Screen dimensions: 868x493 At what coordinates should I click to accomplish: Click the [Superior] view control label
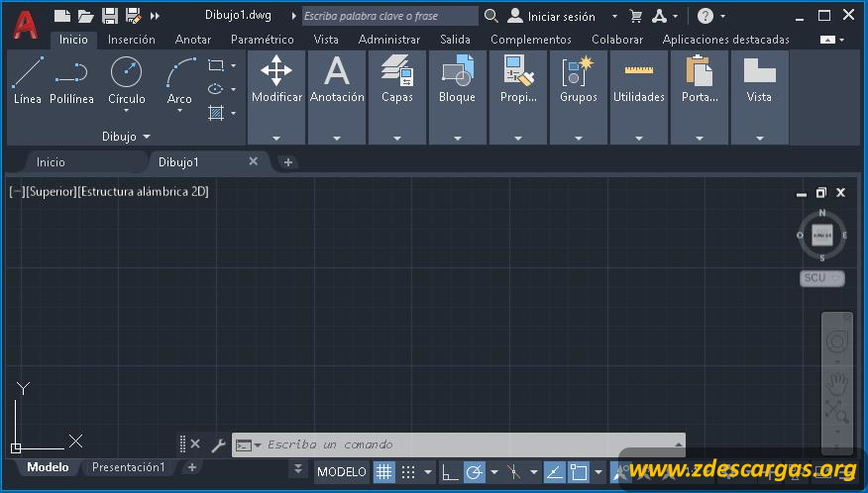point(52,191)
